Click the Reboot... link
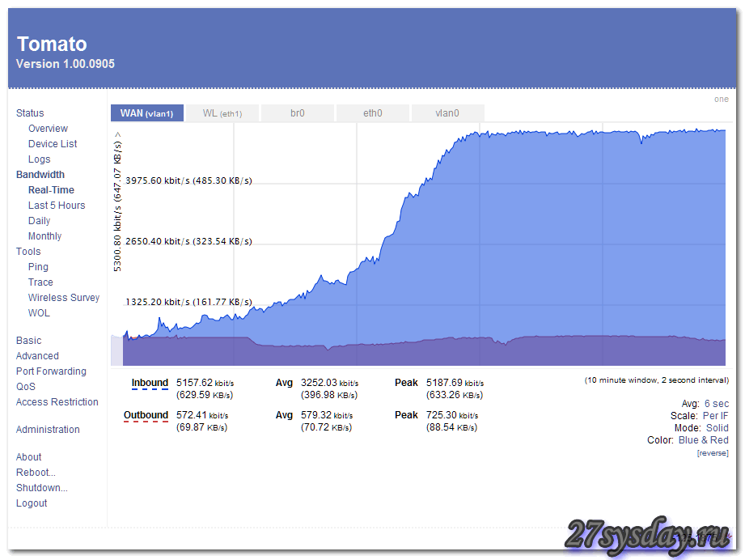Screen dimensions: 745x560 (36, 472)
